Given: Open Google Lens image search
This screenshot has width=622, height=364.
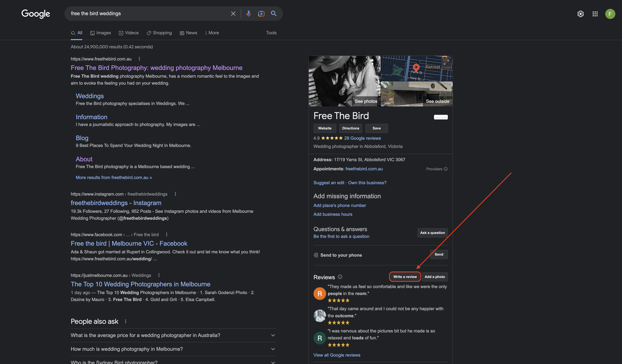Looking at the screenshot, I should click(261, 14).
